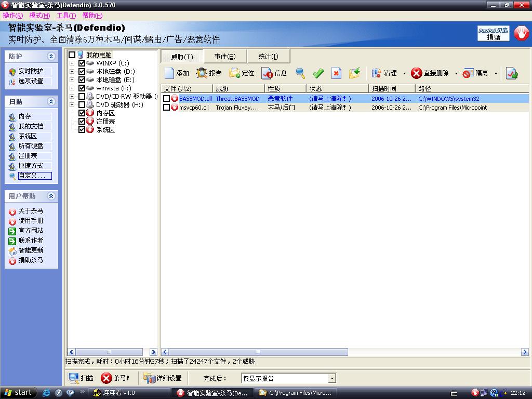Click the red hand Defendio logo icon

pyautogui.click(x=521, y=33)
